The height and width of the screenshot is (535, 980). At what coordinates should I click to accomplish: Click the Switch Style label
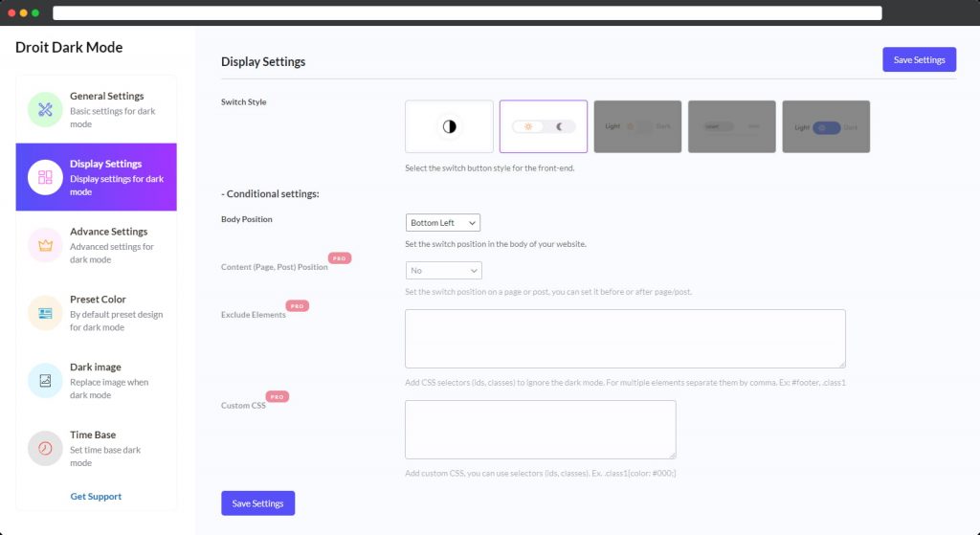point(244,101)
